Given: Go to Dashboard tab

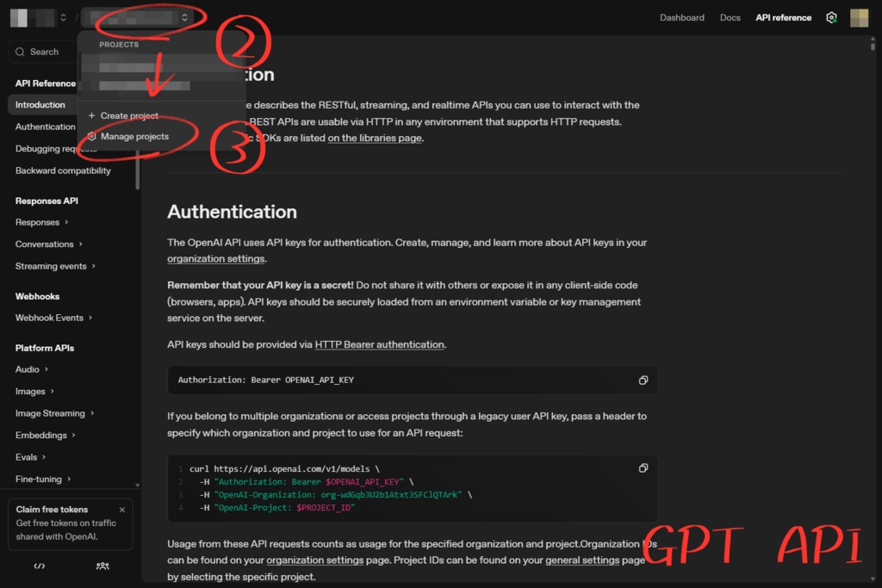Looking at the screenshot, I should click(682, 17).
